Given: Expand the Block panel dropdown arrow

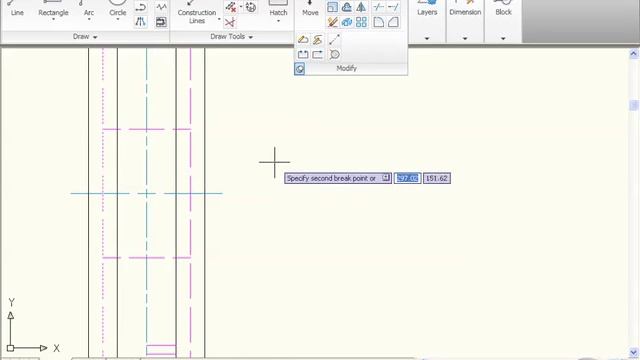Looking at the screenshot, I should pos(503,38).
